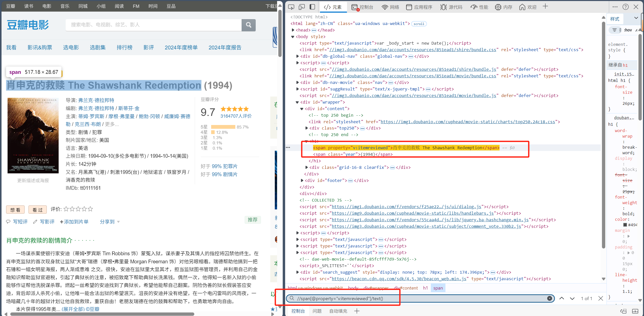The image size is (644, 316).
Task: Toggle the :hov element state panel
Action: point(628,30)
